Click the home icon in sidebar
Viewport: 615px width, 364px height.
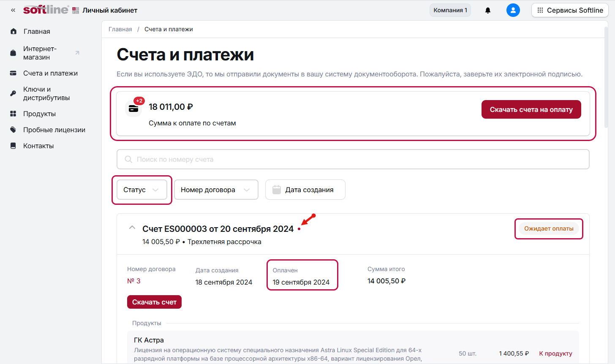click(x=14, y=31)
